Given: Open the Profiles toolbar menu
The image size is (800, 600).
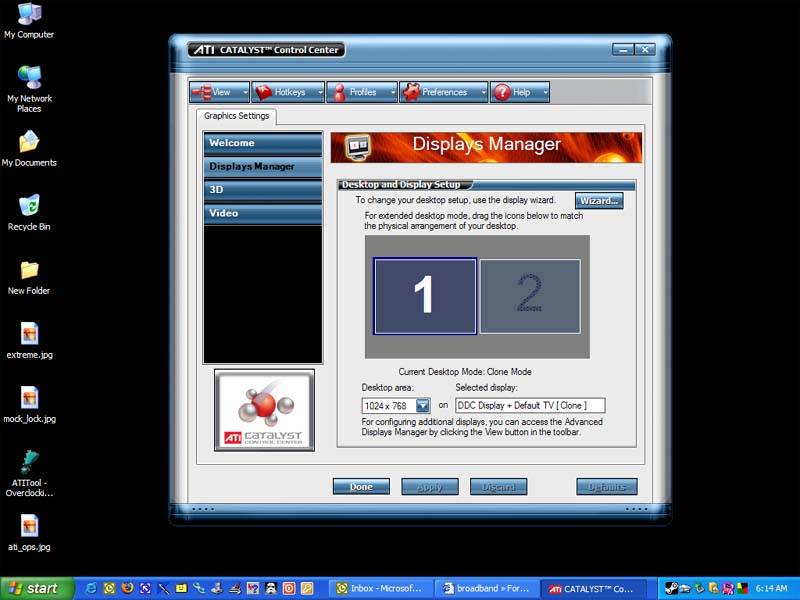Looking at the screenshot, I should click(362, 92).
